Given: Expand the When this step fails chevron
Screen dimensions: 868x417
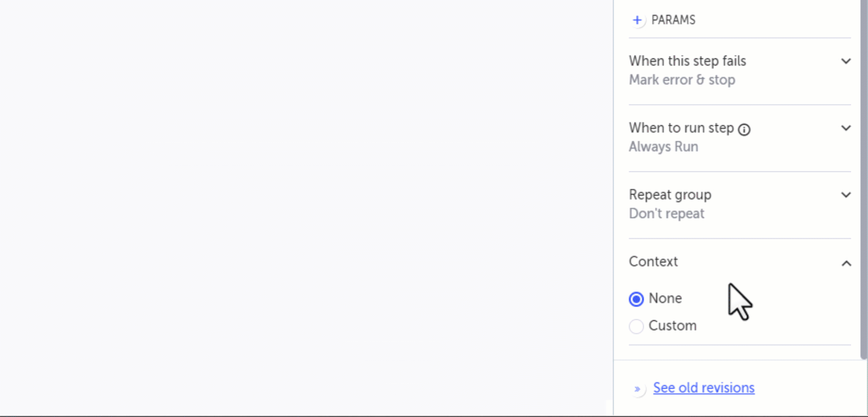Looking at the screenshot, I should (846, 62).
